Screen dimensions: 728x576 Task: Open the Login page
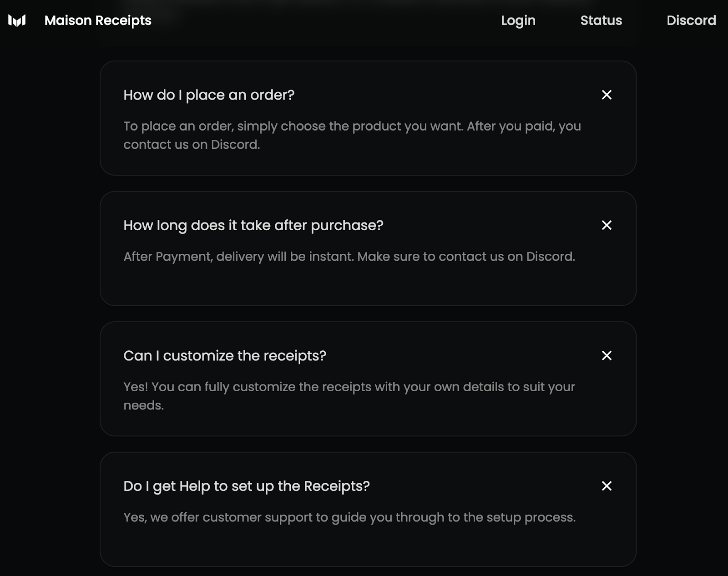pos(518,20)
